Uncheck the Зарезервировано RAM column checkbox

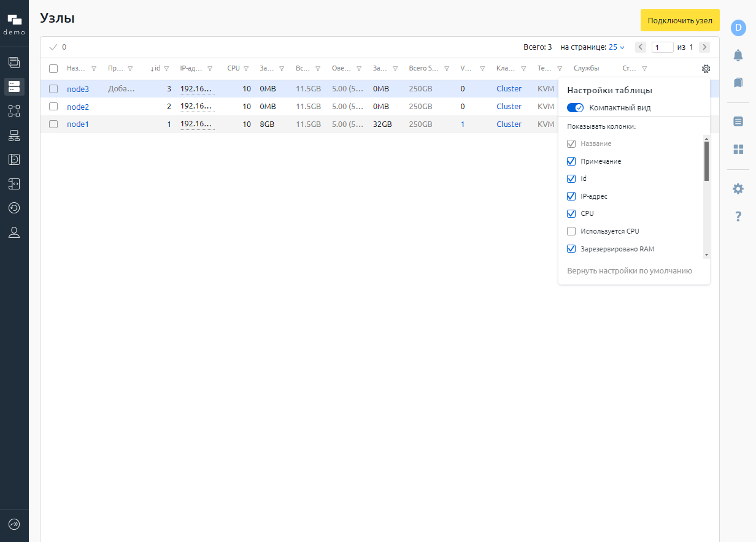(571, 249)
